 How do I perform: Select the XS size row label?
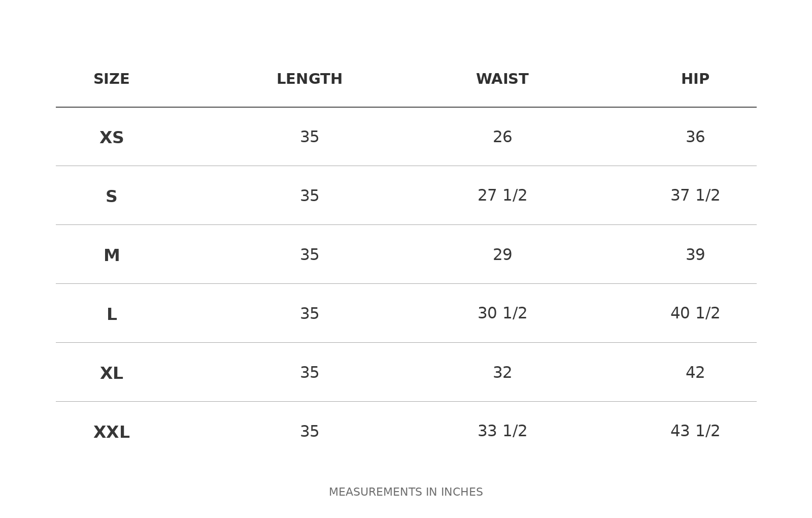(112, 138)
